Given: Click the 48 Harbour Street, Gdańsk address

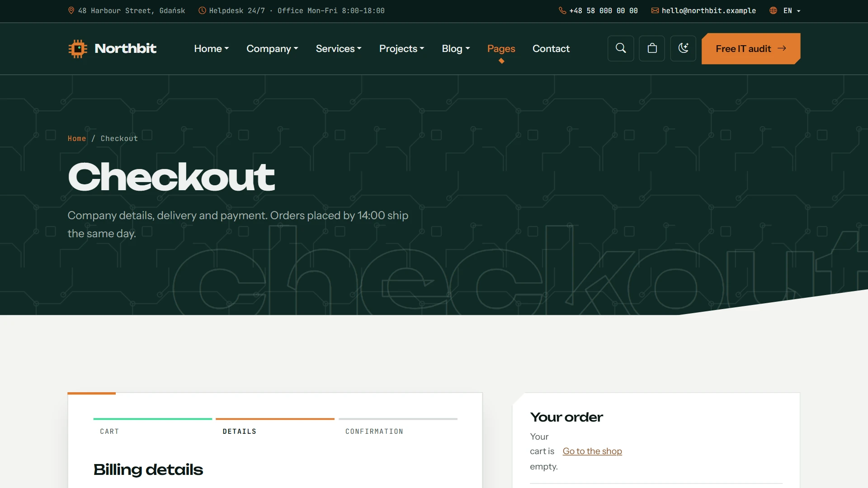Looking at the screenshot, I should pyautogui.click(x=131, y=10).
